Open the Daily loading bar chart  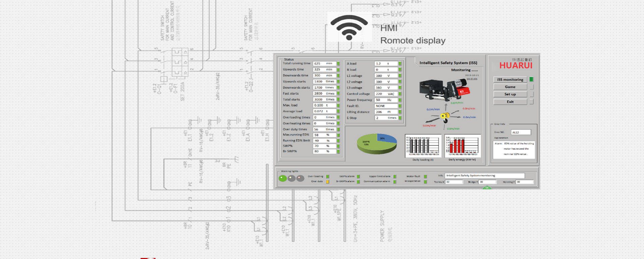pos(423,146)
